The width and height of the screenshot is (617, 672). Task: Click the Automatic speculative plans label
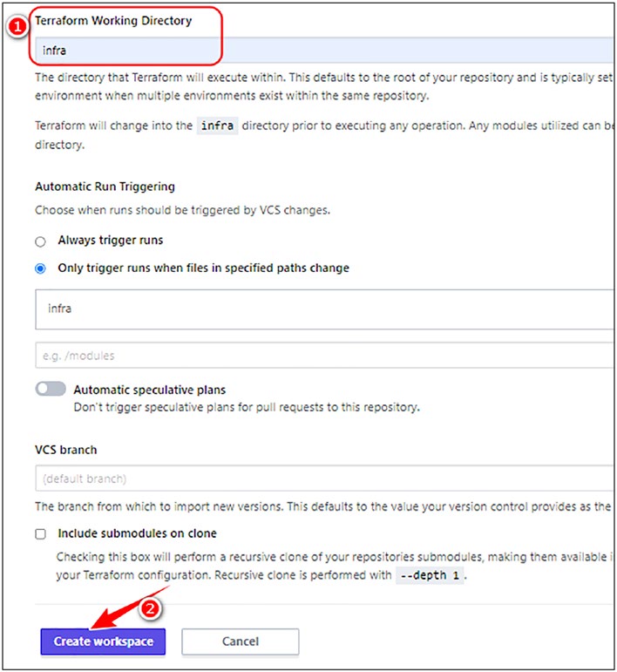click(150, 390)
